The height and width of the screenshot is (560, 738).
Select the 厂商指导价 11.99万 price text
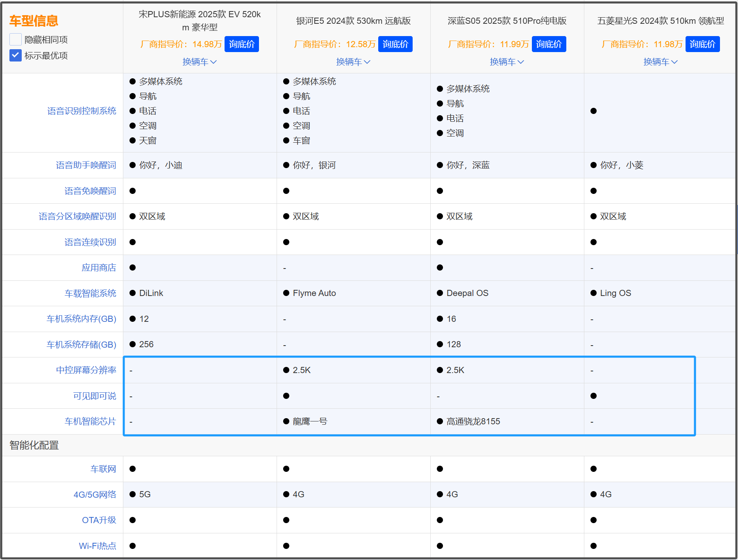point(488,44)
